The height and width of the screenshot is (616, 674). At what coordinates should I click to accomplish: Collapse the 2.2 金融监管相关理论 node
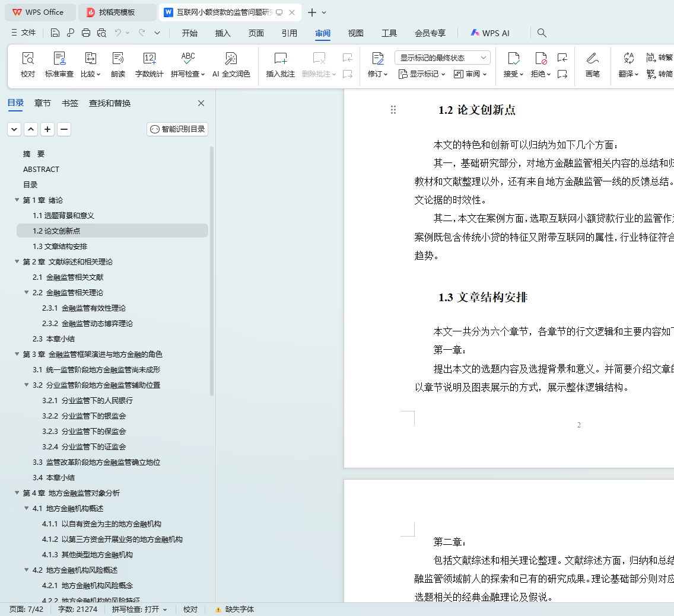click(27, 292)
